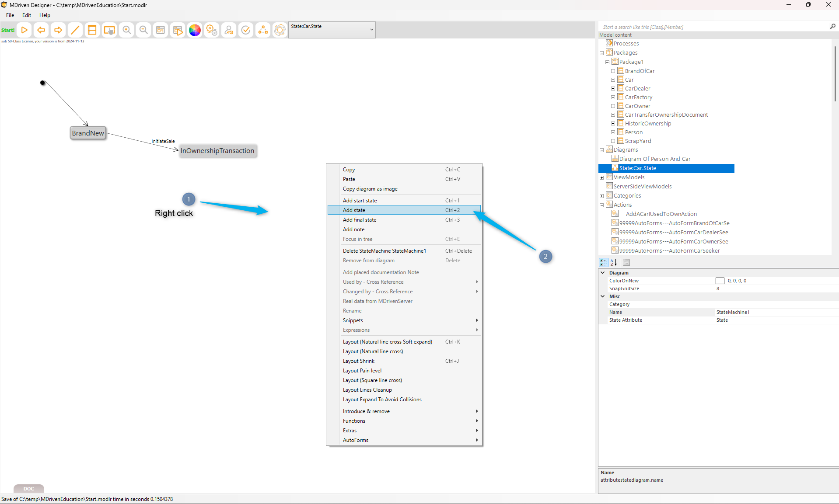Open the State:Car.State diagram dropdown
Viewport: 839px width, 504px height.
coord(371,30)
